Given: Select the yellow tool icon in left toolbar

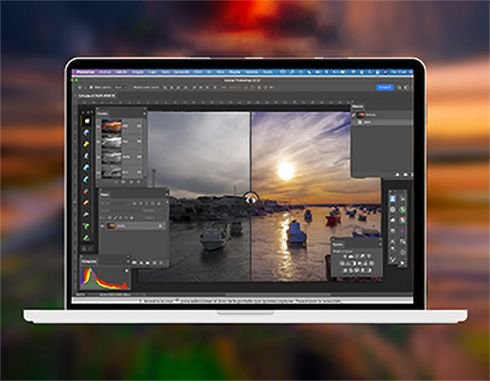Looking at the screenshot, I should pyautogui.click(x=87, y=144).
